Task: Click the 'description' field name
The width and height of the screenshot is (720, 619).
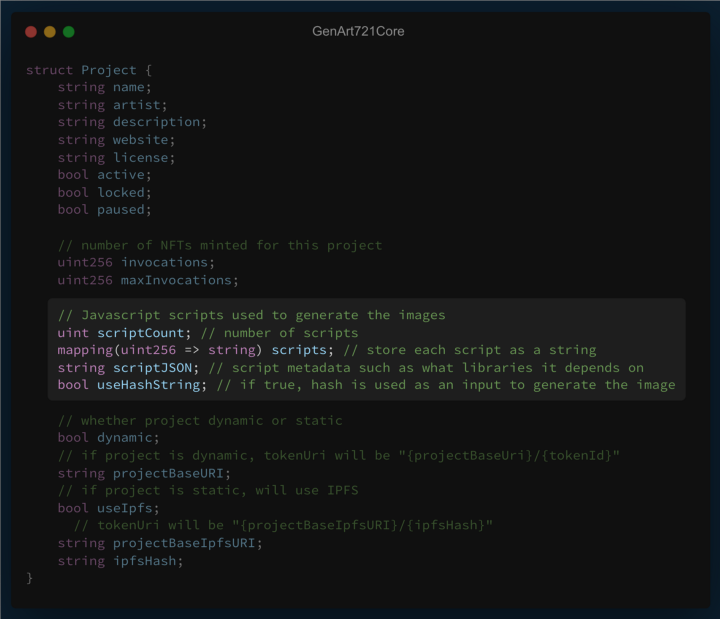Action: (x=157, y=122)
